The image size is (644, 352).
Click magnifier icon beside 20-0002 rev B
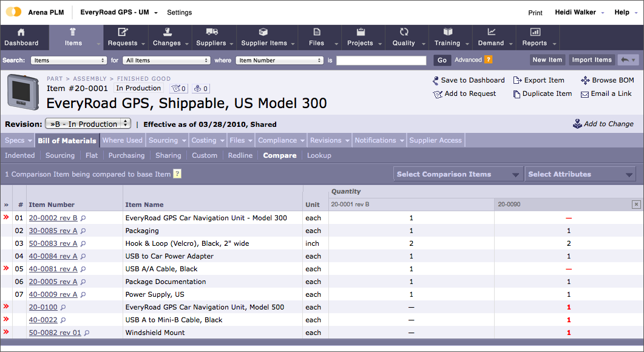click(x=83, y=218)
